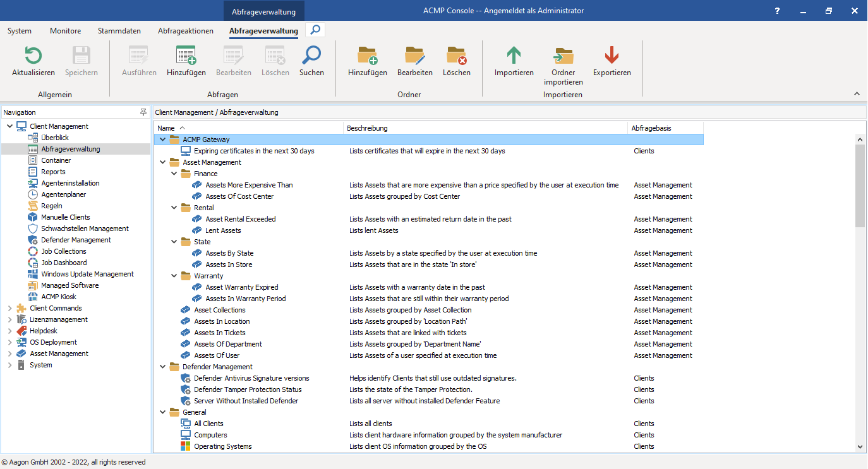Click the green Importieren arrow icon
This screenshot has height=469, width=868.
click(514, 56)
